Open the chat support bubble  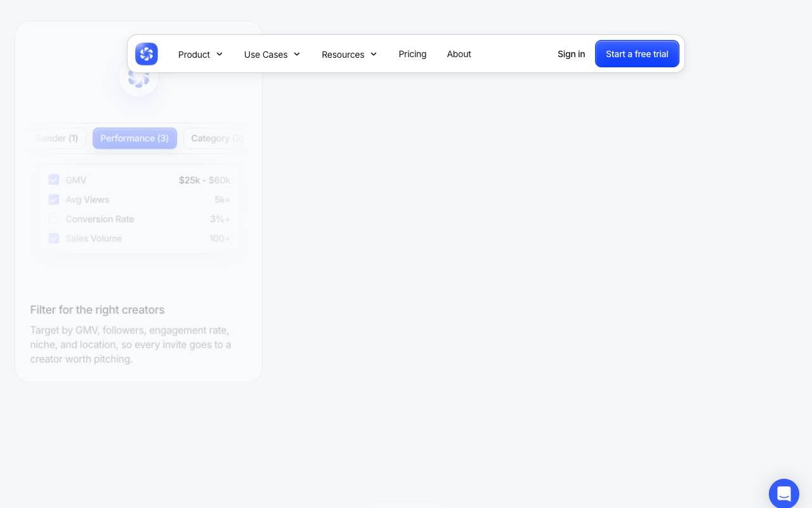784,493
